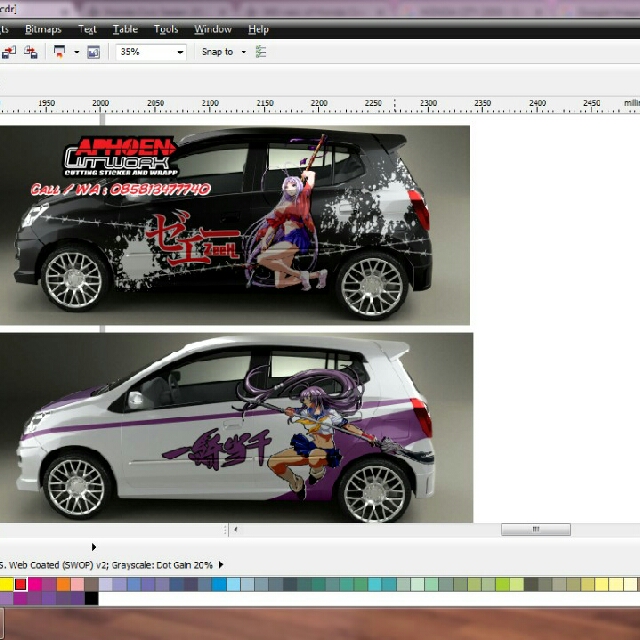Open the 35% zoom level dropdown
The width and height of the screenshot is (640, 640).
click(180, 52)
